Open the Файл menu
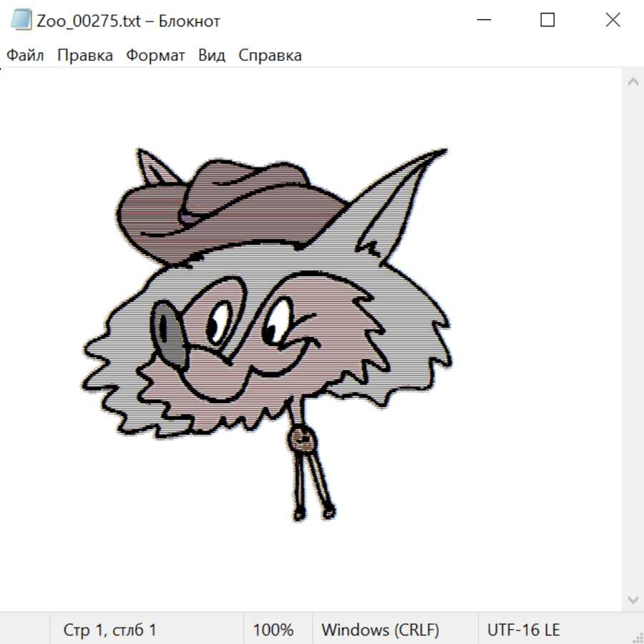Viewport: 644px width, 644px height. pyautogui.click(x=25, y=56)
